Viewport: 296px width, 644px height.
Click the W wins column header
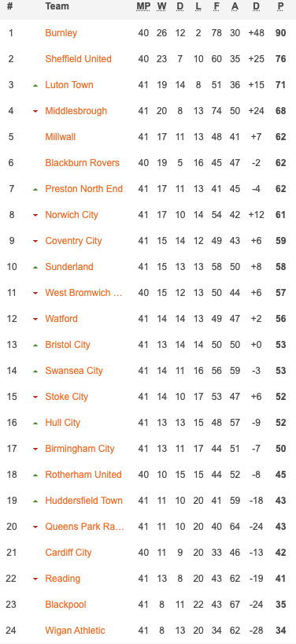pos(161,6)
